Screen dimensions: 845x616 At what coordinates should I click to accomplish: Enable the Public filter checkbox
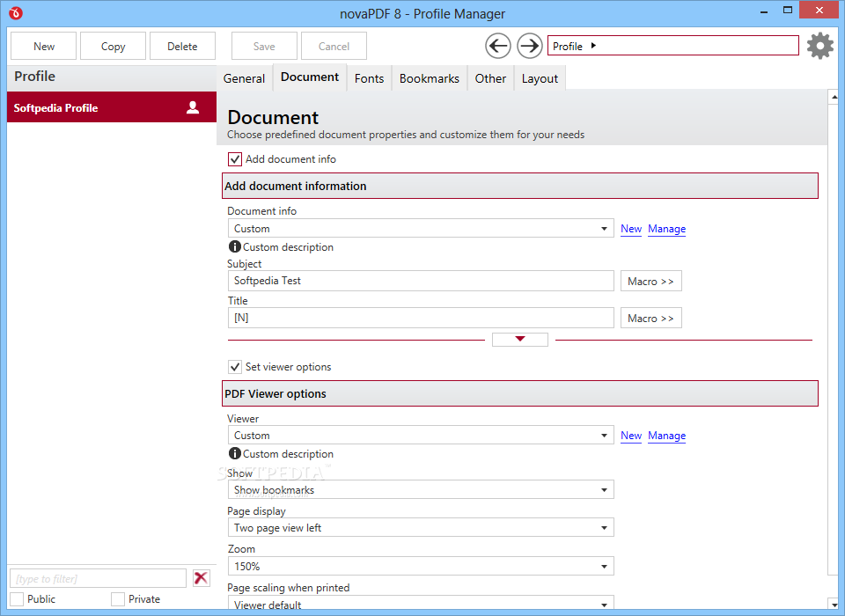[17, 599]
